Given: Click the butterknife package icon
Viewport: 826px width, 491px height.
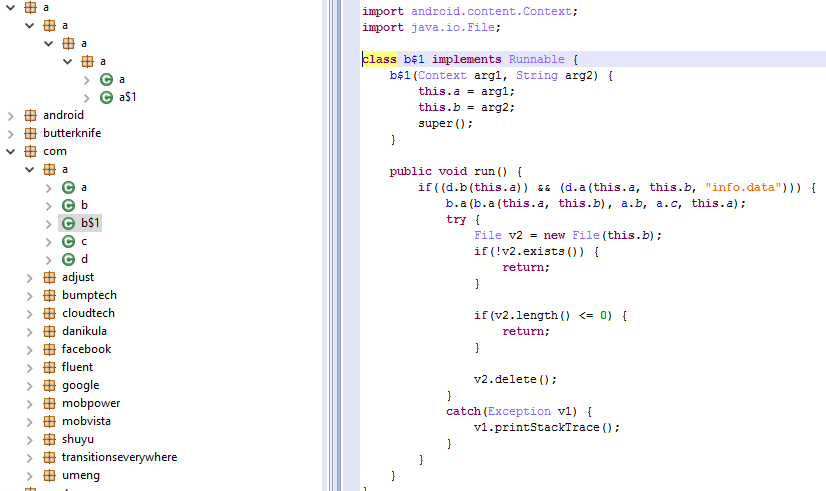Looking at the screenshot, I should pos(31,133).
